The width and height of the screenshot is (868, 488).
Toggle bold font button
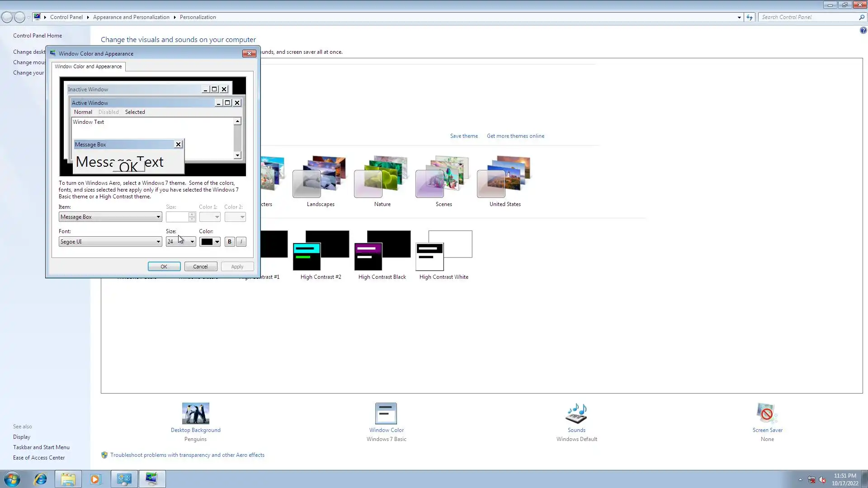click(230, 242)
